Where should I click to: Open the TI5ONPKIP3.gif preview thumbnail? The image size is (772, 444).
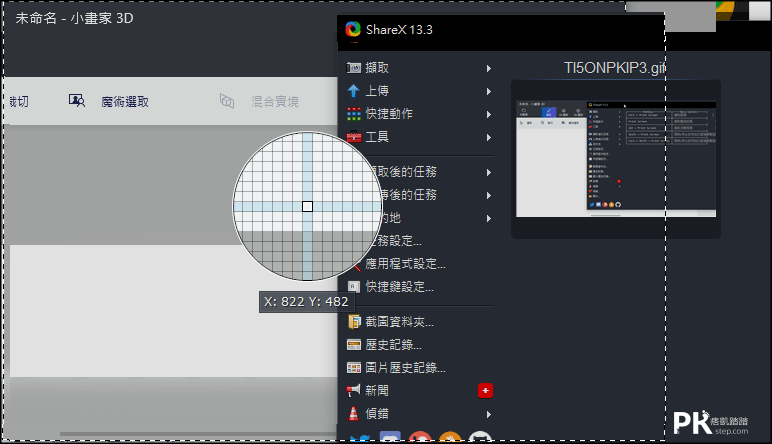616,159
